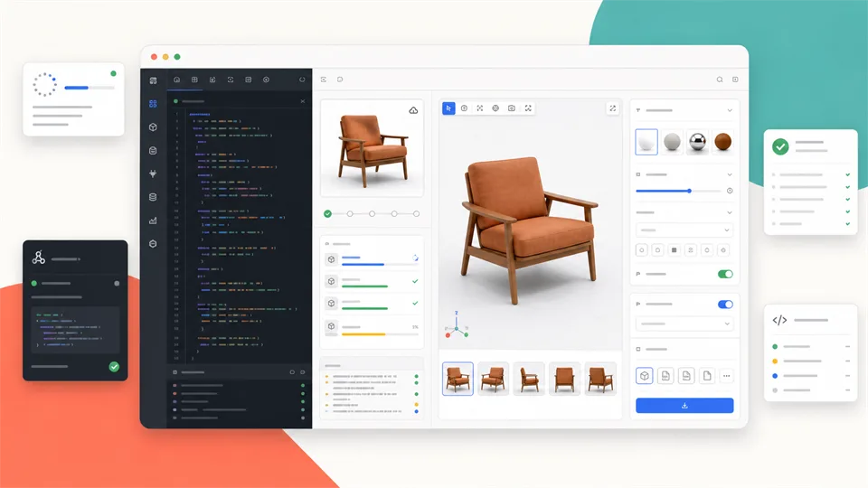Pick the brown leather material sphere swatch

(722, 142)
